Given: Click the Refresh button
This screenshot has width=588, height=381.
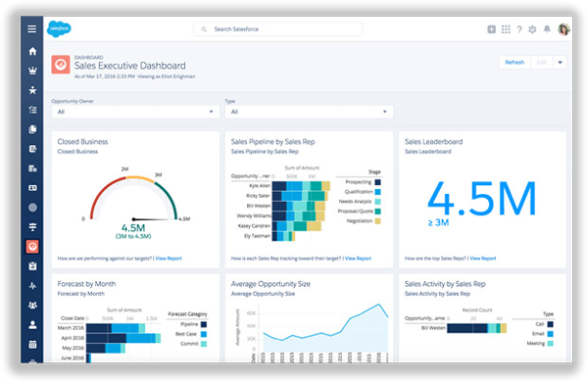Looking at the screenshot, I should tap(514, 62).
